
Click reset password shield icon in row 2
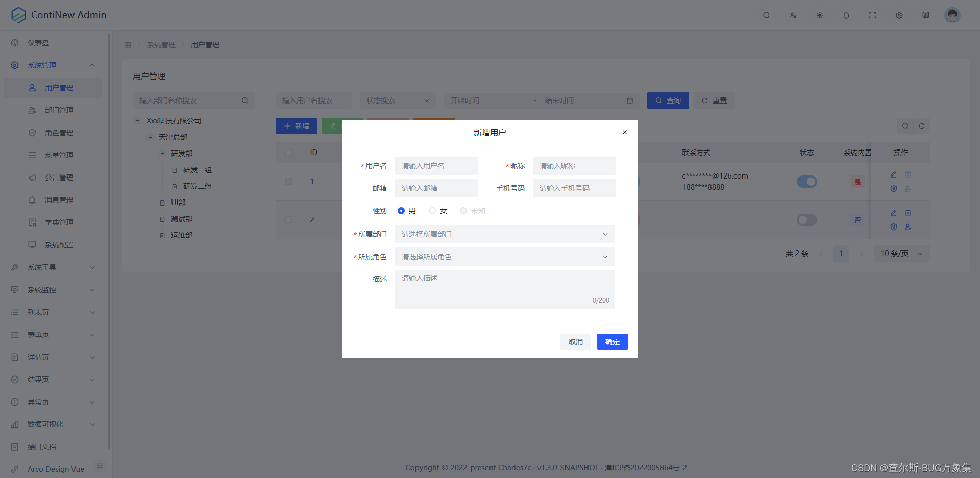(894, 227)
